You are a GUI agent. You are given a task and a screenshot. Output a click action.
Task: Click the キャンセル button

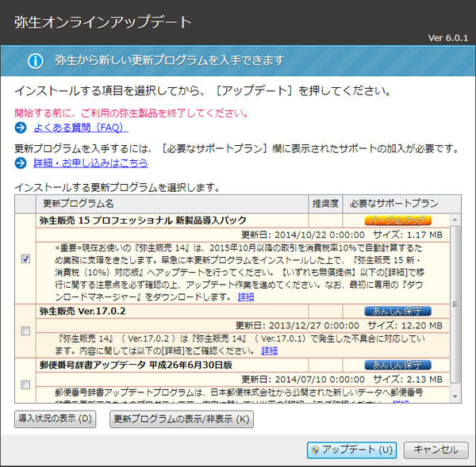pos(436,450)
